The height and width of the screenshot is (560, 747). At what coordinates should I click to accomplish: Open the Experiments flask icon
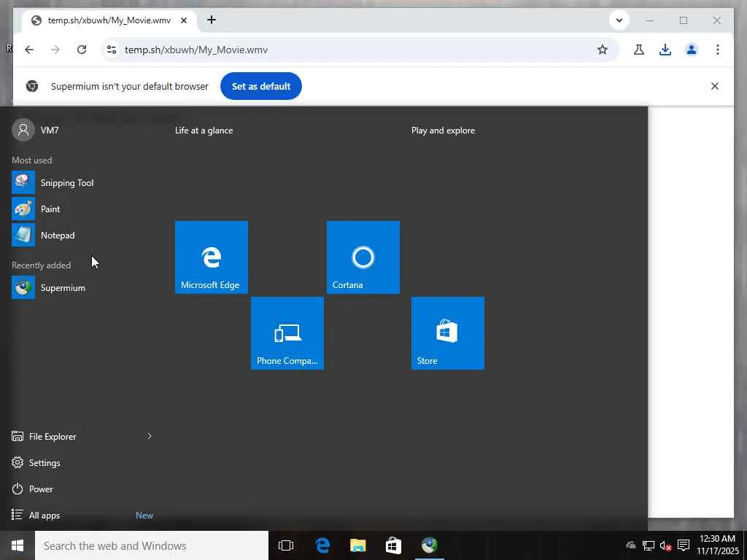pyautogui.click(x=639, y=50)
